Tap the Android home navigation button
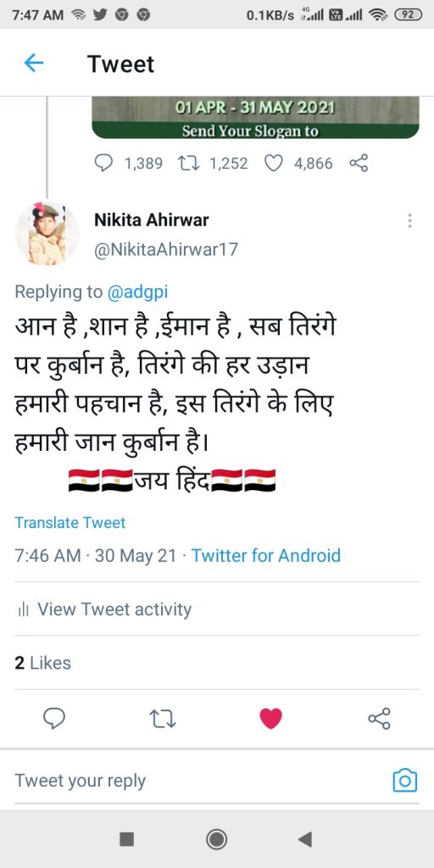The width and height of the screenshot is (434, 868). [x=216, y=839]
